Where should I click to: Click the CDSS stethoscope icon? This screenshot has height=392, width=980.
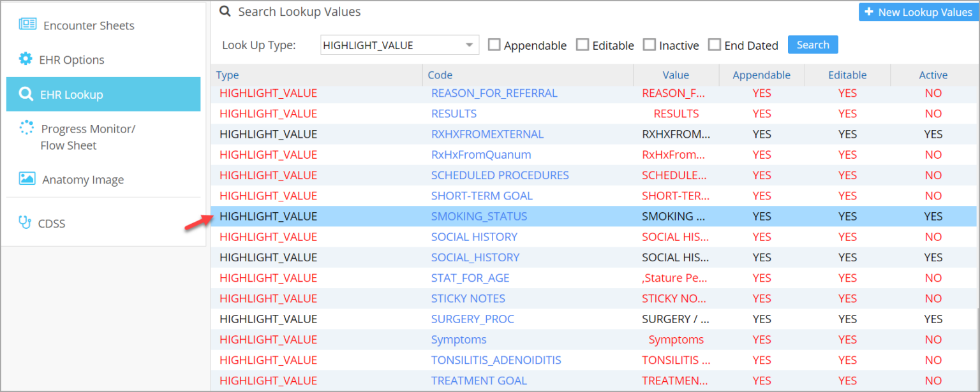(x=25, y=222)
